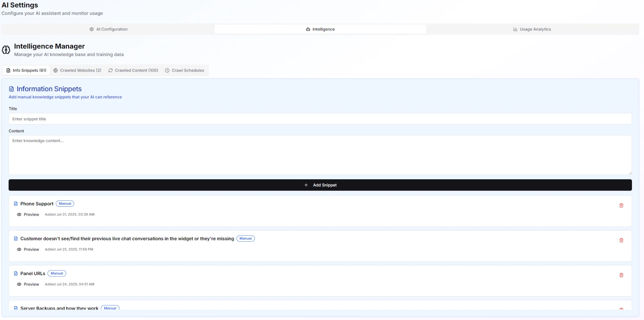Click the globe icon beside Crawled Websites
This screenshot has width=644, height=320.
[56, 70]
